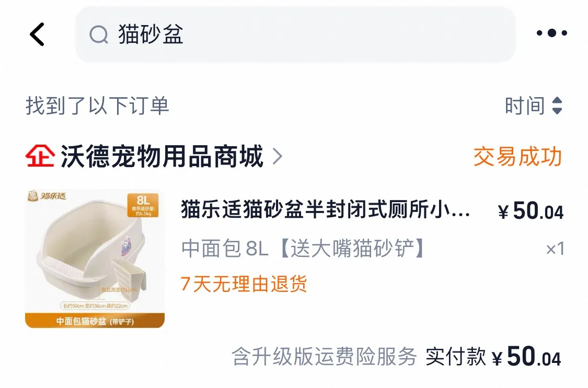Select the 中面包 8L variant description
This screenshot has width=588, height=388.
(x=304, y=248)
